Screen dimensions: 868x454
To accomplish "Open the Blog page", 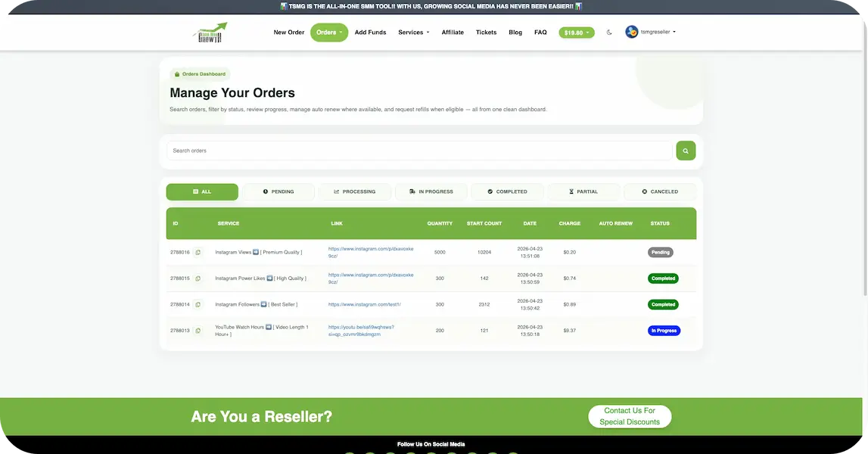I will tap(515, 32).
